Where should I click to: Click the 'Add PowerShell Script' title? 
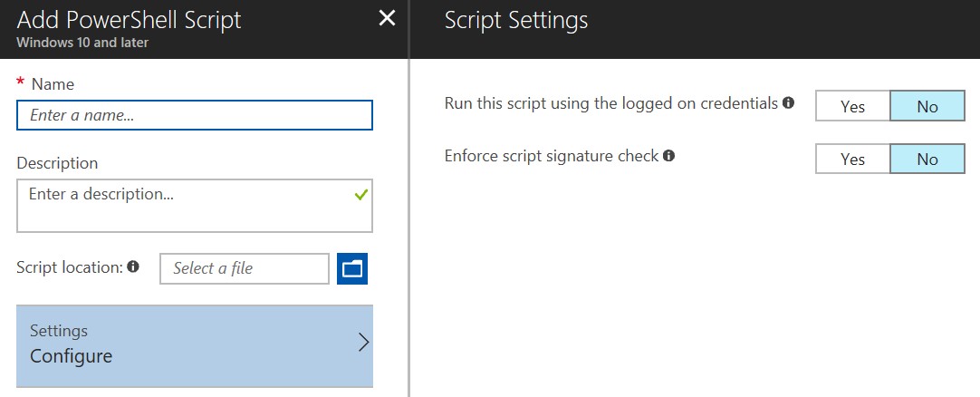(129, 20)
